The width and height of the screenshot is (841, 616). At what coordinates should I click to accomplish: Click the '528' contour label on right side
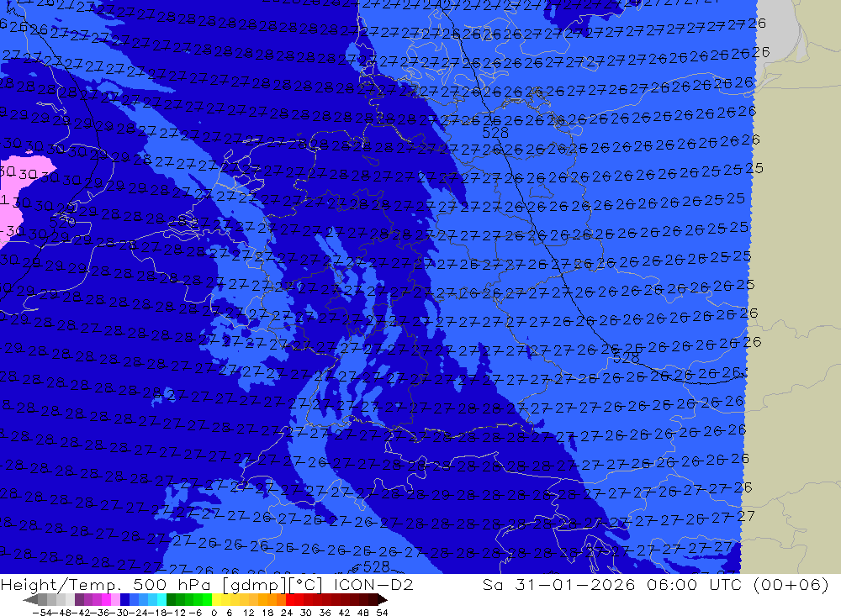click(626, 358)
